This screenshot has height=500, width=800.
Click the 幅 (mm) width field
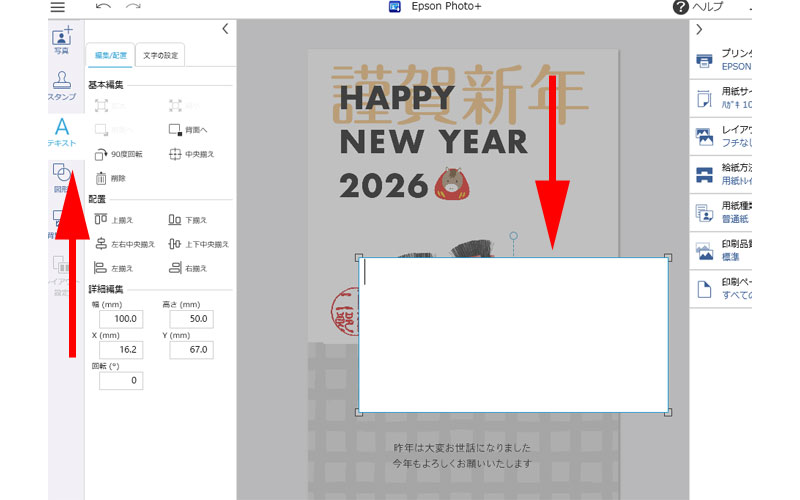(121, 319)
